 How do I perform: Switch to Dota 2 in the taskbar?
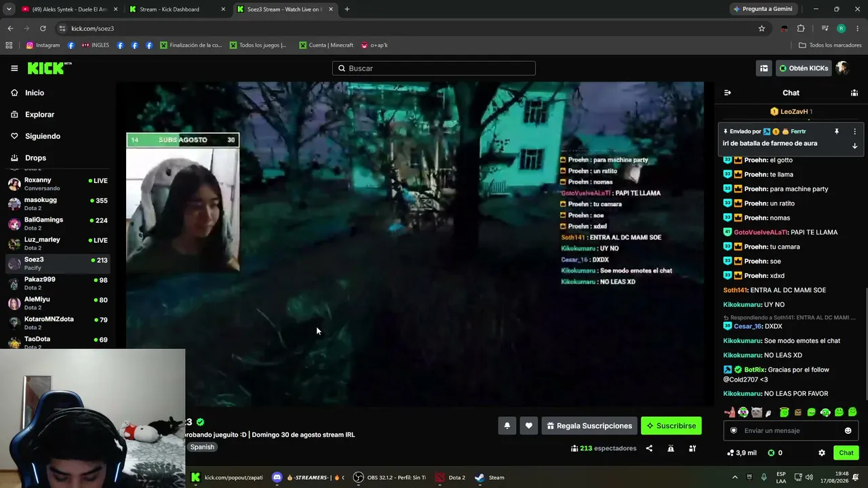[450, 477]
